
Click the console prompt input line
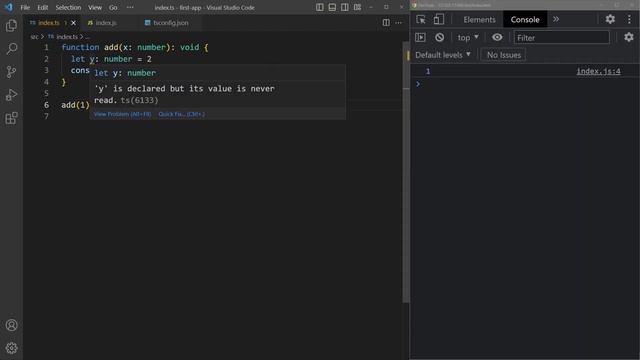(525, 84)
